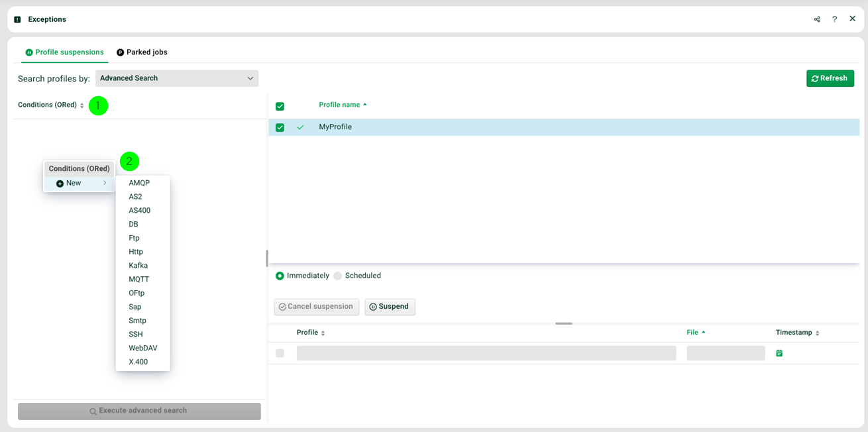Open help with the question mark icon

[835, 19]
